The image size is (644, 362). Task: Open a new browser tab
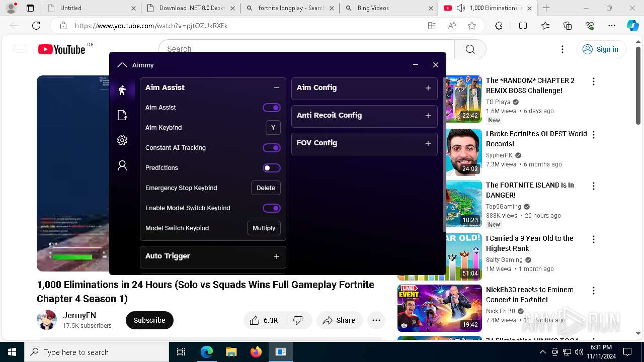click(x=546, y=8)
